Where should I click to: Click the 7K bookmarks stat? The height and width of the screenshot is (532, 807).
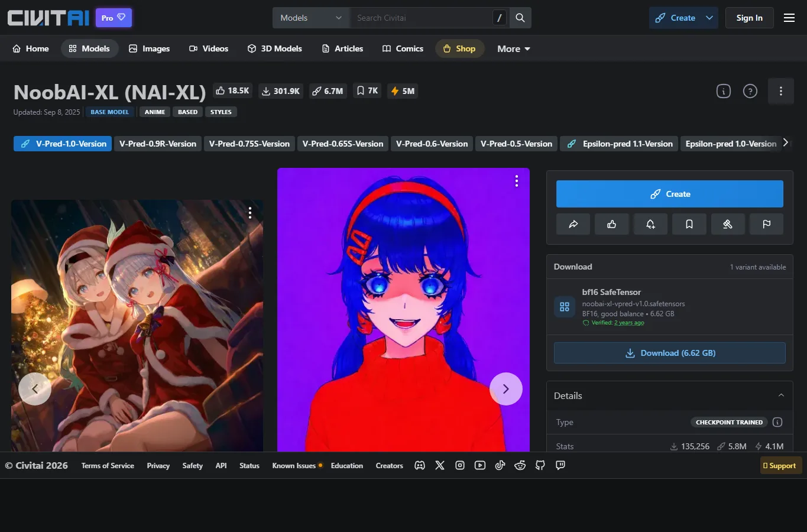point(367,90)
